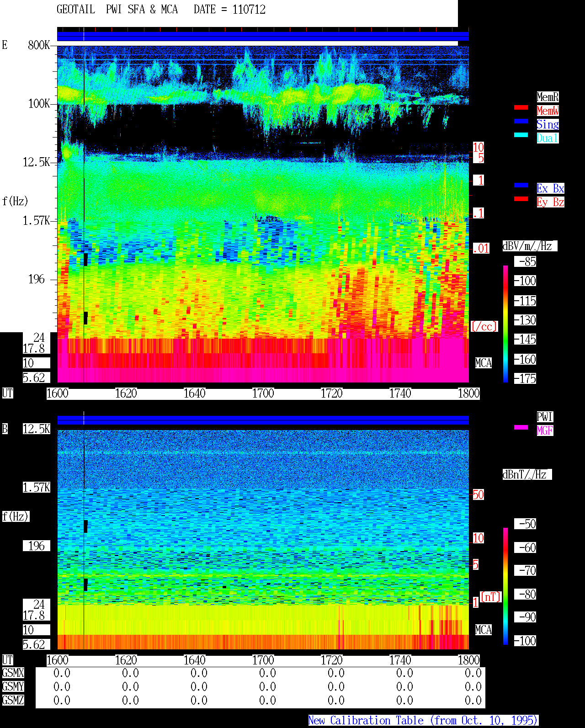585x728 pixels.
Task: Click the 1700 UT label under the E panel
Action: click(263, 393)
